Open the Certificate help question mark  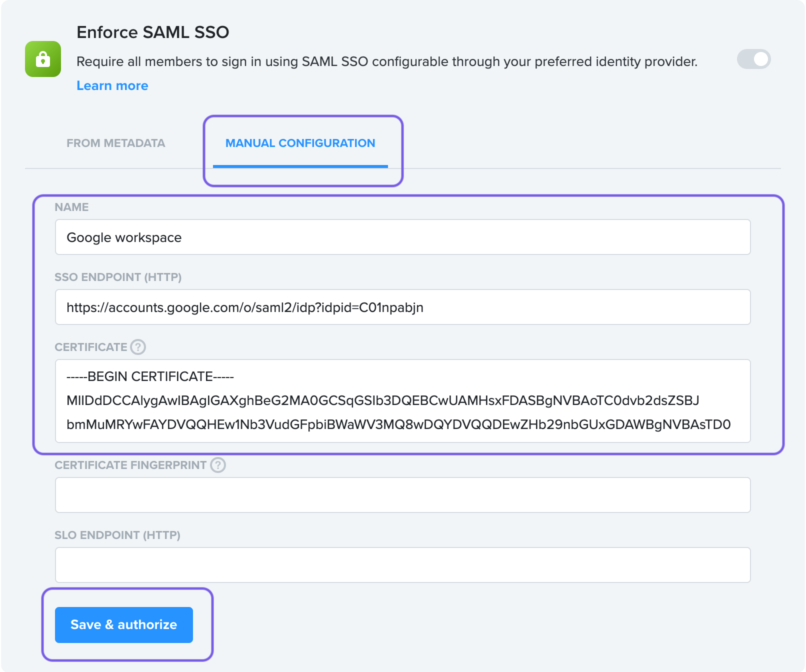138,347
